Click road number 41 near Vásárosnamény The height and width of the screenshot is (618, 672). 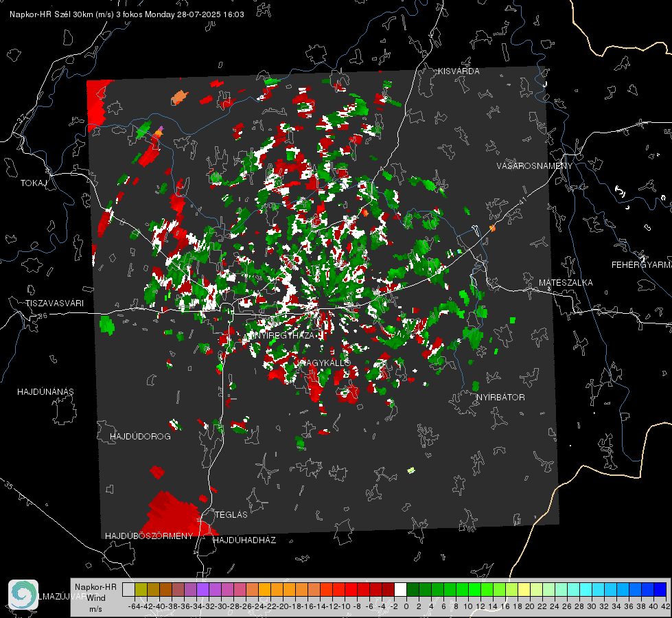click(x=522, y=201)
